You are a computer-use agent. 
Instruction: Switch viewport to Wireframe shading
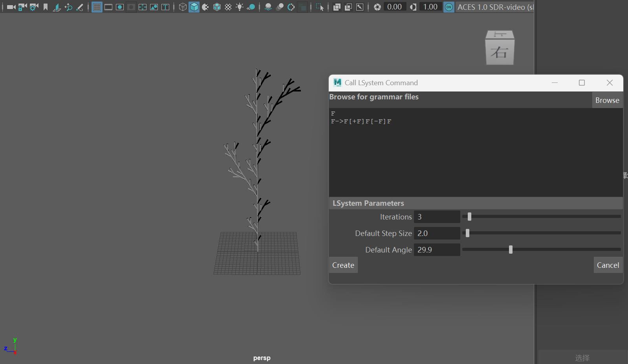tap(183, 7)
